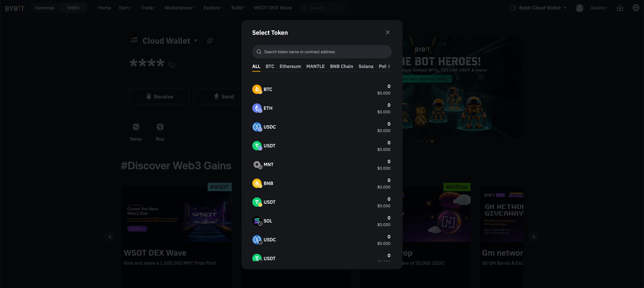This screenshot has height=288, width=644.
Task: Open WSOT DEX Wave page
Action: pos(273,8)
